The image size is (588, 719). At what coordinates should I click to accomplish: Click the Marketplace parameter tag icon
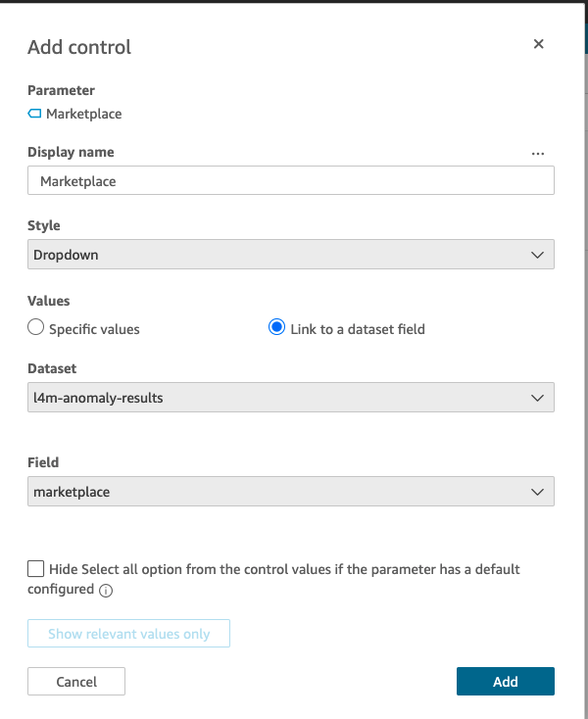(x=34, y=114)
